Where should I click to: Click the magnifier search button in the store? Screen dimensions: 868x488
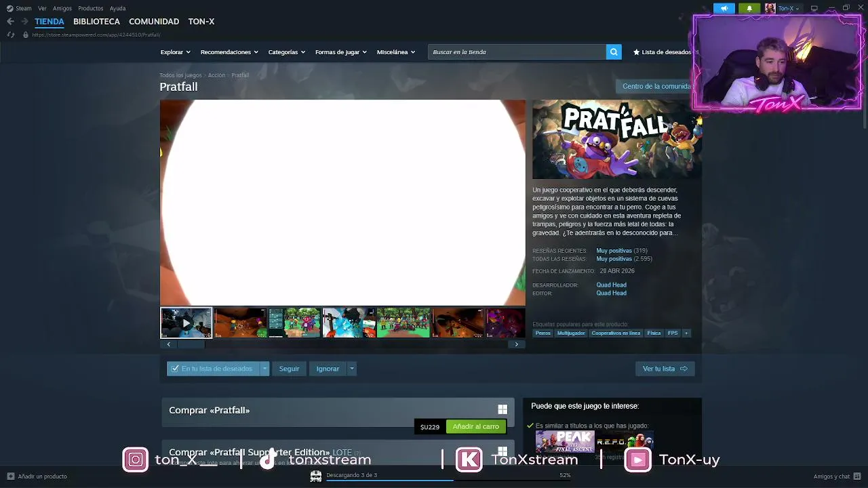click(x=614, y=52)
